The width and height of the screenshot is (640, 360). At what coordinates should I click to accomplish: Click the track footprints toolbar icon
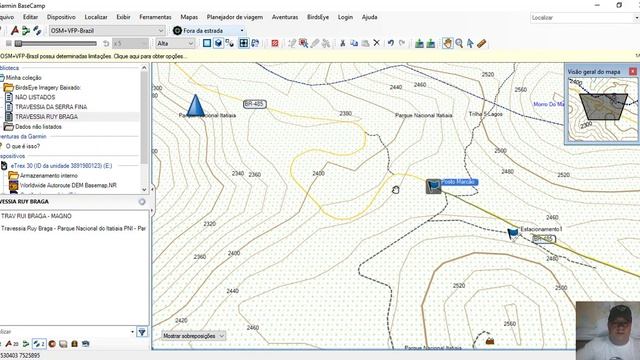click(x=37, y=31)
